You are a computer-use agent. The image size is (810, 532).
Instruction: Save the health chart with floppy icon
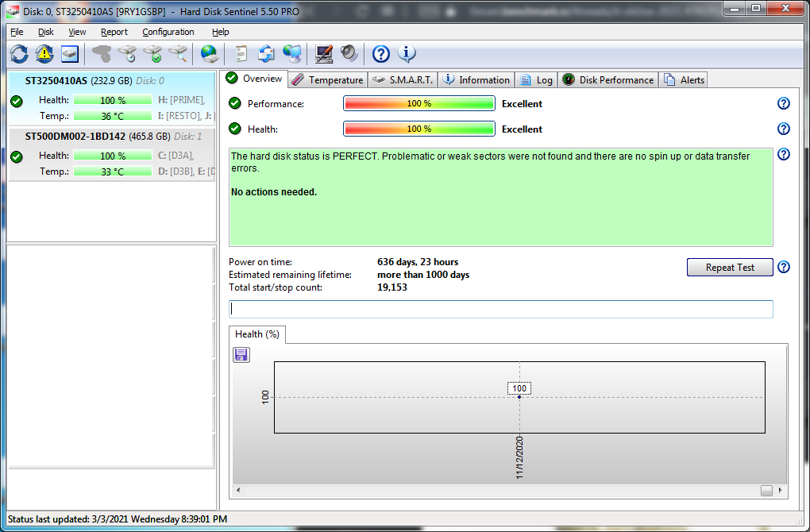pos(241,354)
